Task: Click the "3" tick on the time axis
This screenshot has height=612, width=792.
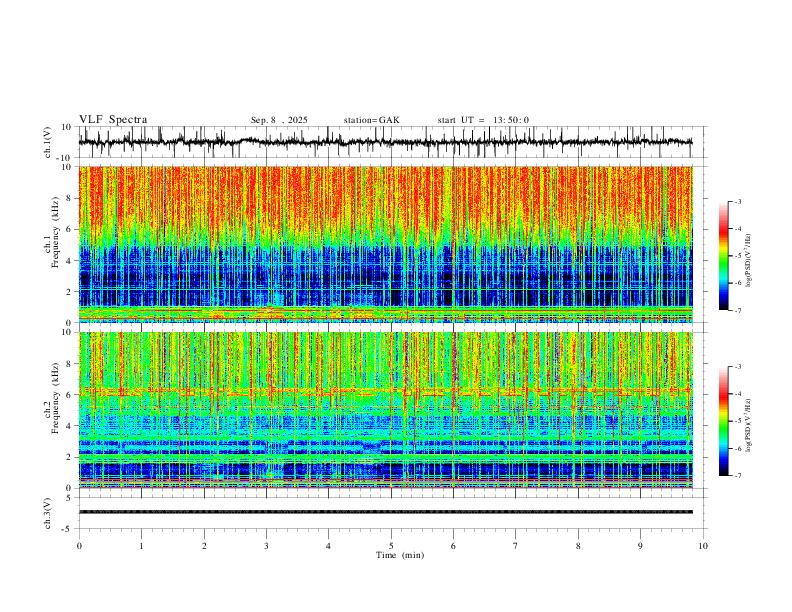Action: pyautogui.click(x=266, y=546)
